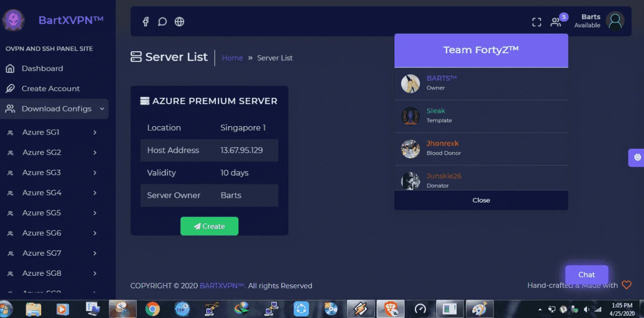
Task: Click Jhonrexk member avatar
Action: click(x=411, y=149)
